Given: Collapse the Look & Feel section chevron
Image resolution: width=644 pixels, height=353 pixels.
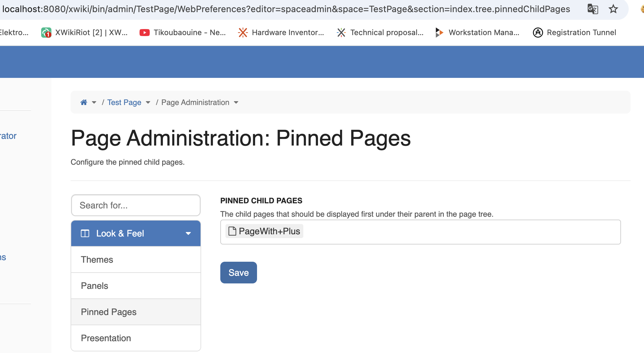Looking at the screenshot, I should tap(188, 233).
